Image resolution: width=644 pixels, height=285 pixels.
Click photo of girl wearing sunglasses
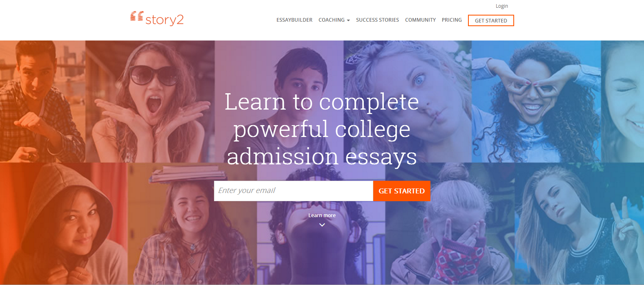[x=150, y=101]
